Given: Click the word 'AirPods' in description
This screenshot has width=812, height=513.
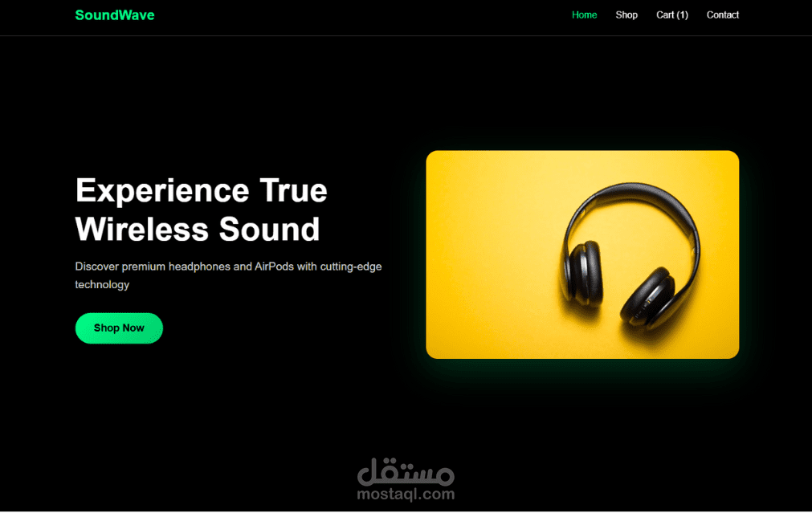Looking at the screenshot, I should [x=274, y=267].
